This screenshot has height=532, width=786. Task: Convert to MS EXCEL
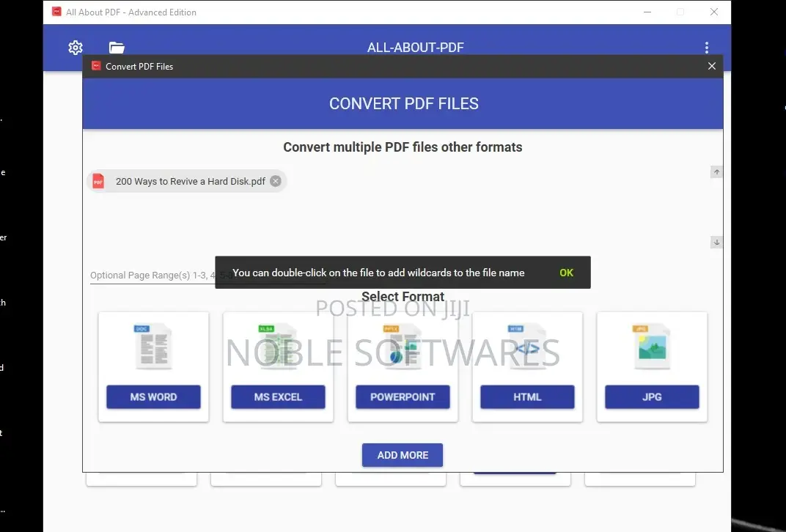pos(278,396)
